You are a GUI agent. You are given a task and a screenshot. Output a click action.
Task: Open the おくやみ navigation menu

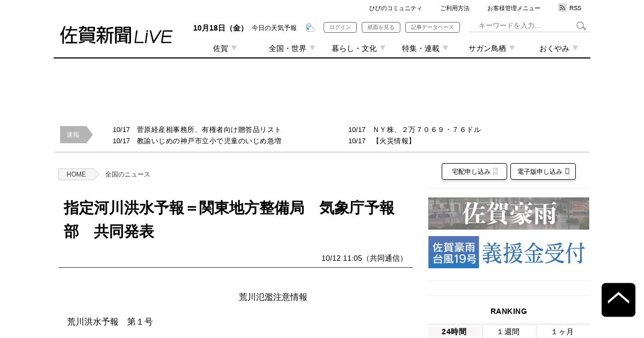click(x=554, y=48)
